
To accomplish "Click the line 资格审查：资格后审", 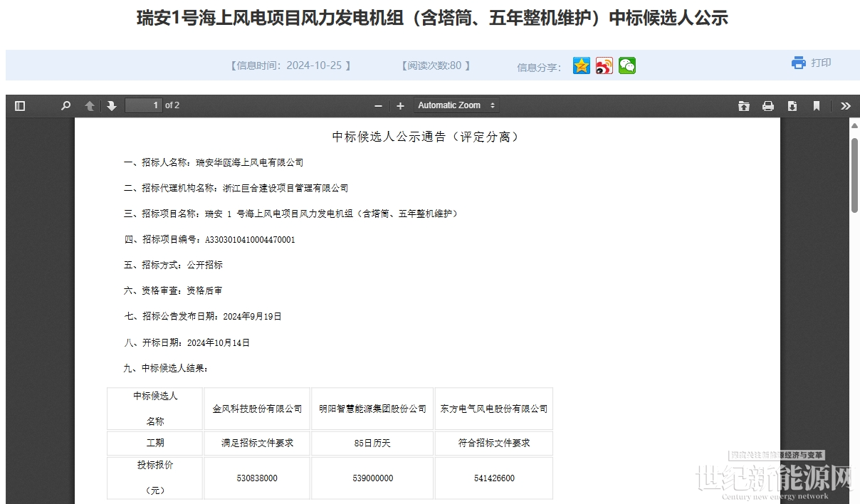I will click(x=173, y=290).
